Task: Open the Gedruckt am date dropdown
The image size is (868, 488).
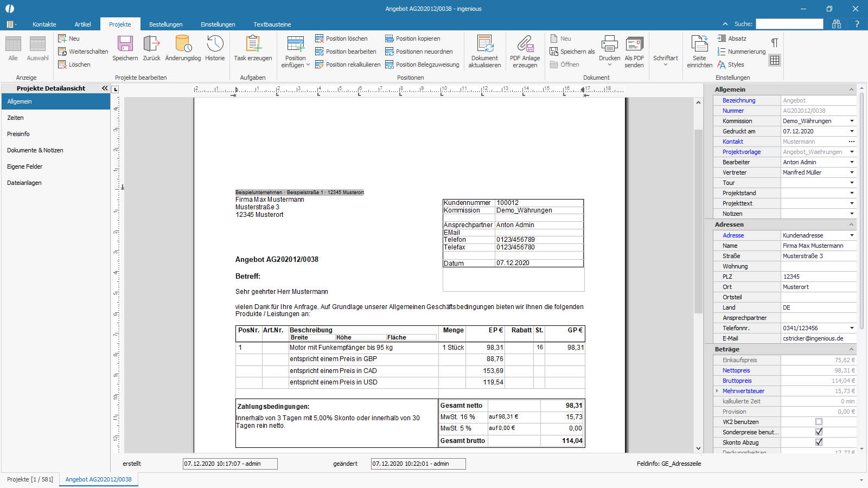Action: (x=852, y=131)
